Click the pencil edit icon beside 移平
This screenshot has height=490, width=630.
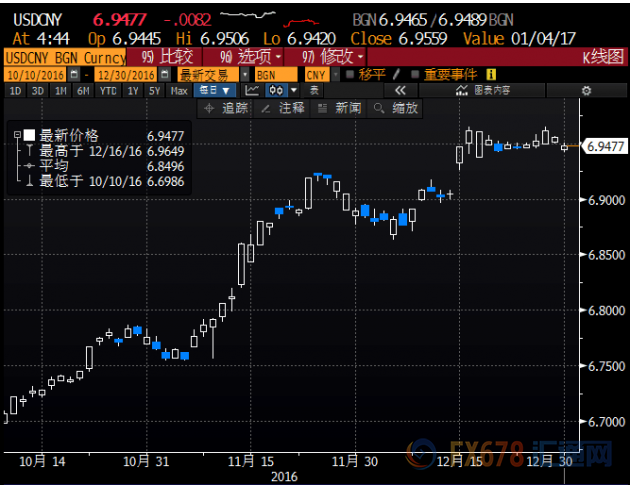pyautogui.click(x=397, y=74)
